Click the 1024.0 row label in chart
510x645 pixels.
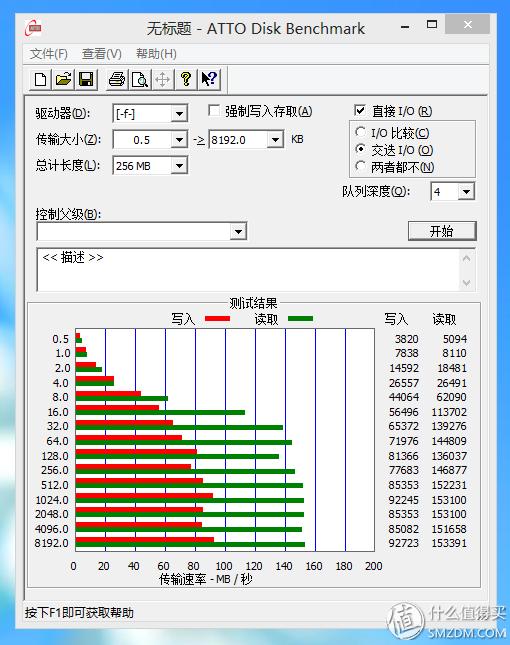[x=52, y=500]
